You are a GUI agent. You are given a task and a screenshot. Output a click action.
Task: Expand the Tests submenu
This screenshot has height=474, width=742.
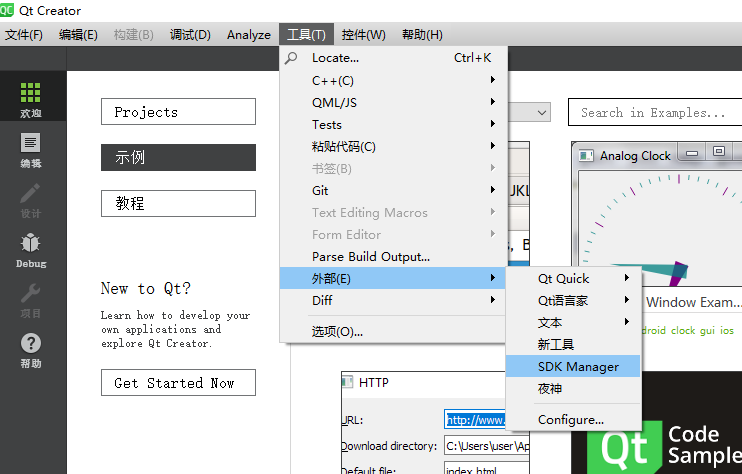tap(393, 124)
